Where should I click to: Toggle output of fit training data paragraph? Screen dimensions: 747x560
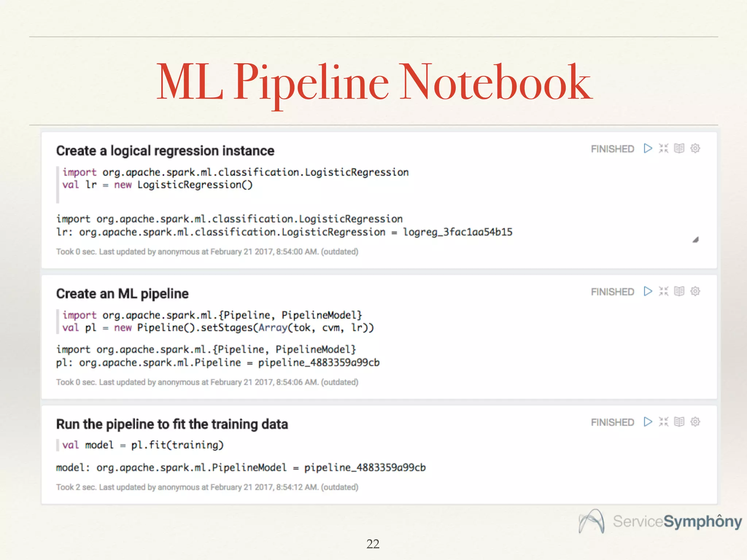[x=679, y=422]
